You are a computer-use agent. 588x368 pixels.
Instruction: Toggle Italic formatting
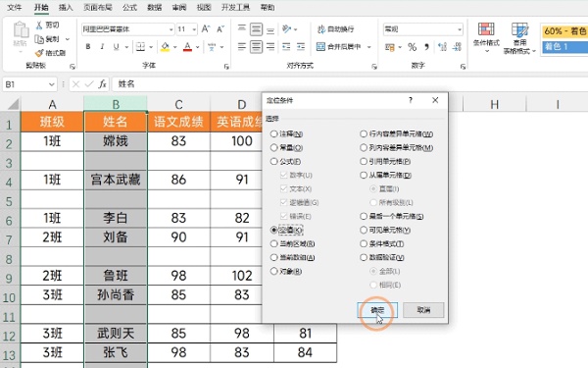[102, 46]
